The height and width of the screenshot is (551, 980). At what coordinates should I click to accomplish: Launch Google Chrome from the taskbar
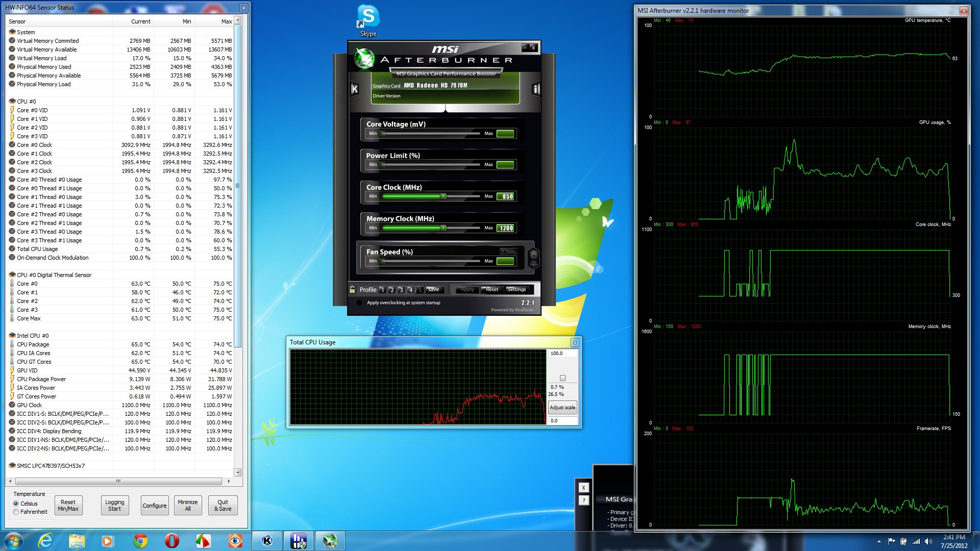point(140,541)
